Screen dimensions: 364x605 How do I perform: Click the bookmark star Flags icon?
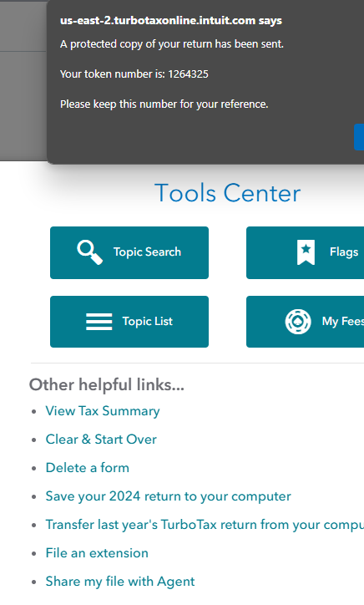tap(306, 252)
